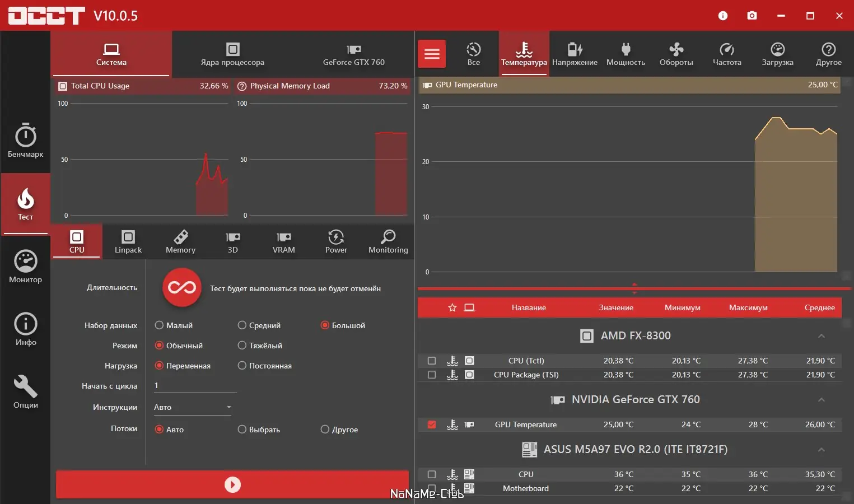The image size is (854, 504).
Task: Sort sensors by the Среднее column
Action: pyautogui.click(x=819, y=307)
